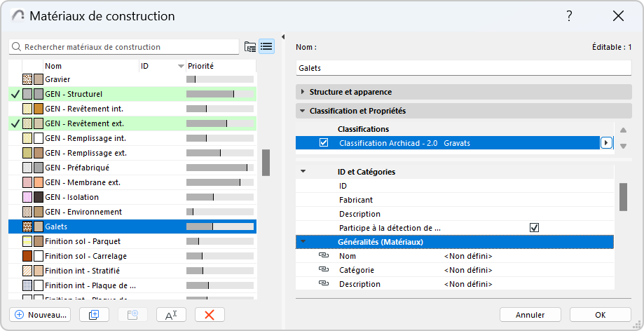
Task: Click the duplicate material icon button
Action: point(94,315)
